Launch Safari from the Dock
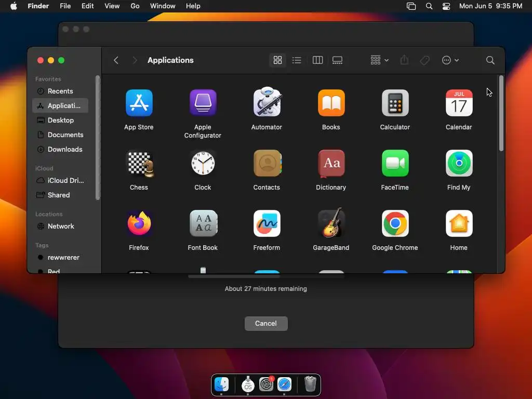The image size is (532, 399). point(284,384)
